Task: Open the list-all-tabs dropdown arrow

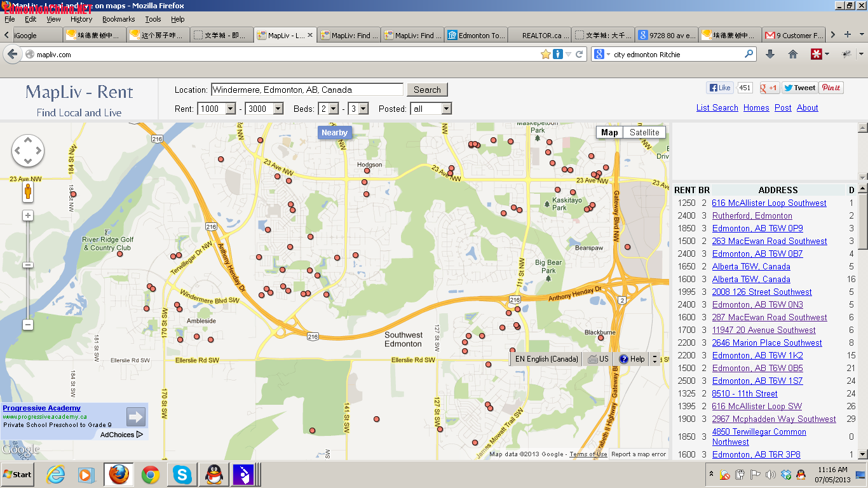Action: 862,35
